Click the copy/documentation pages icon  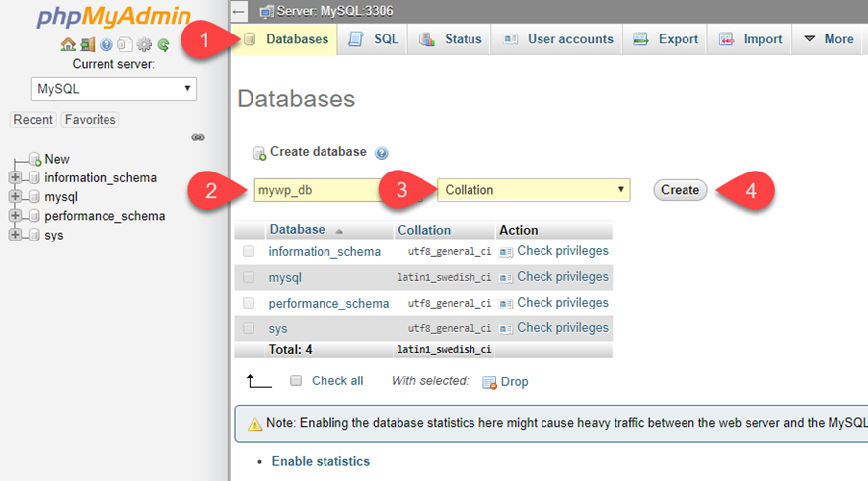coord(125,44)
